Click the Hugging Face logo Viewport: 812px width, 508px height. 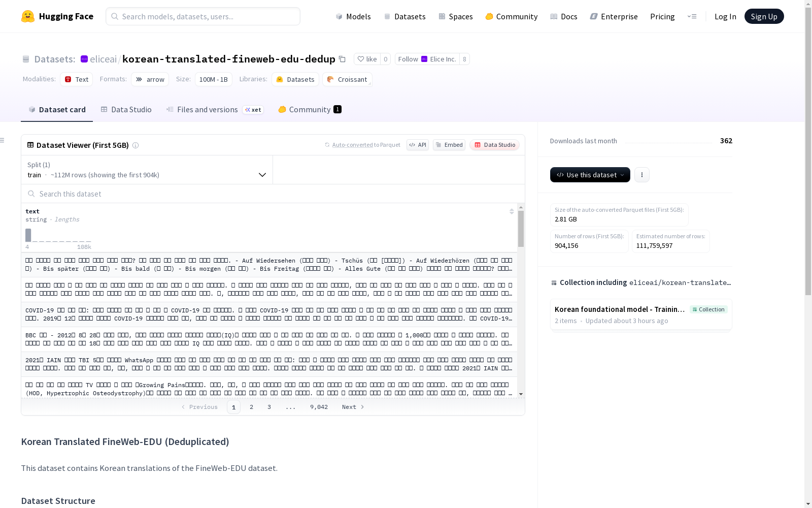[57, 16]
